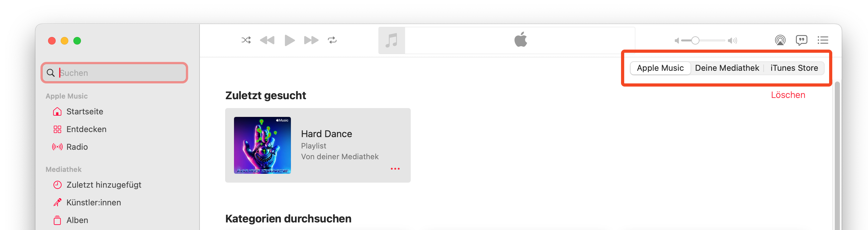Click the volume slider knob

tap(695, 41)
